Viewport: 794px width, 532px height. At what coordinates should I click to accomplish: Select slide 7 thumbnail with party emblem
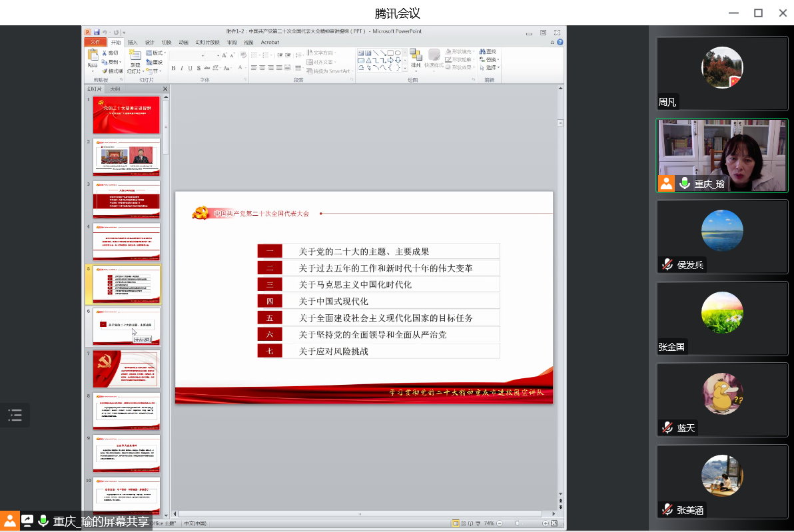tap(126, 369)
